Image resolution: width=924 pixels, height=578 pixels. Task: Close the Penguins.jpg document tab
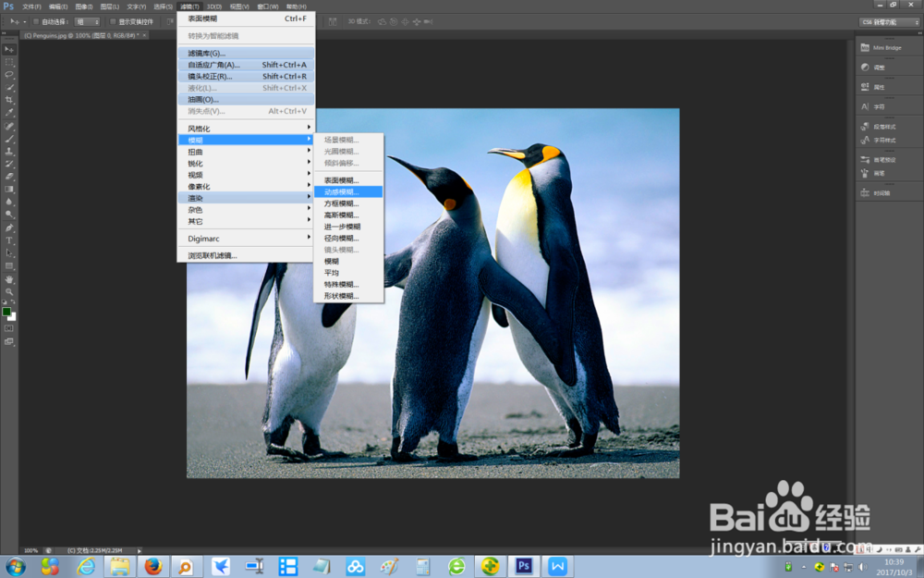click(x=144, y=35)
